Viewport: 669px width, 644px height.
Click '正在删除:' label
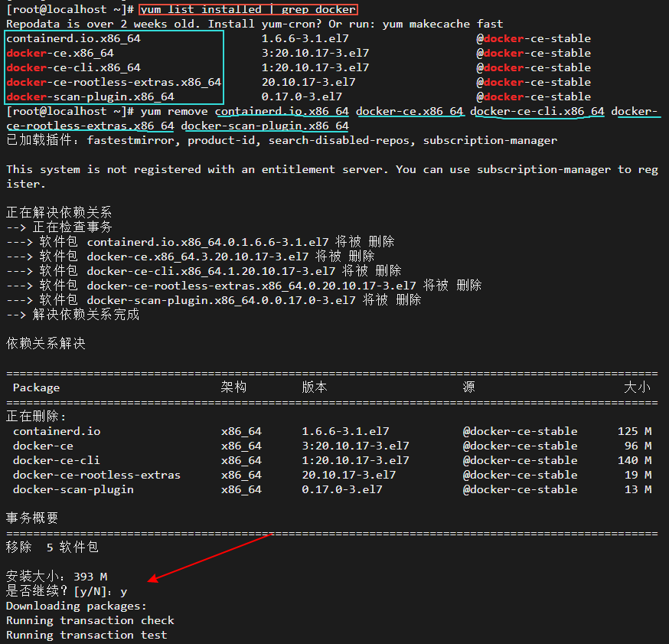pos(36,416)
